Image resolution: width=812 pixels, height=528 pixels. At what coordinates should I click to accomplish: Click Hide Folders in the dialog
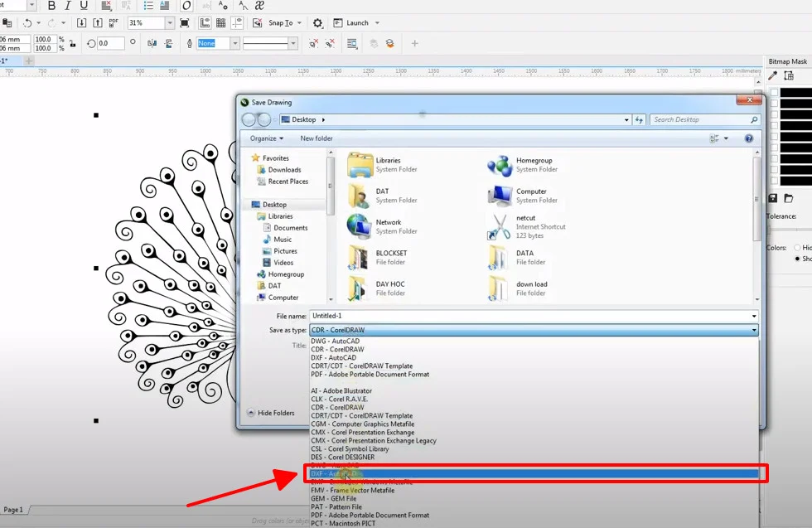point(271,413)
